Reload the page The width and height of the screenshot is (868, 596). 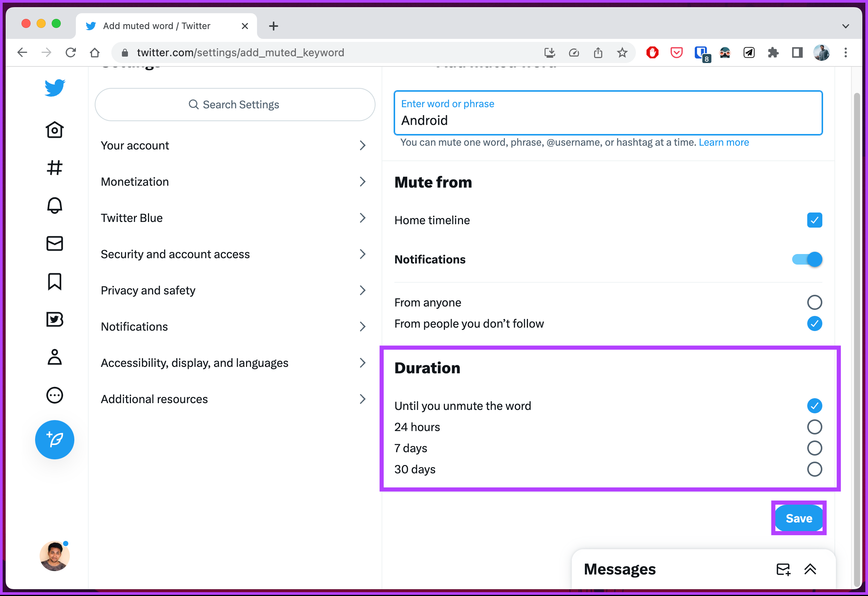[x=71, y=52]
